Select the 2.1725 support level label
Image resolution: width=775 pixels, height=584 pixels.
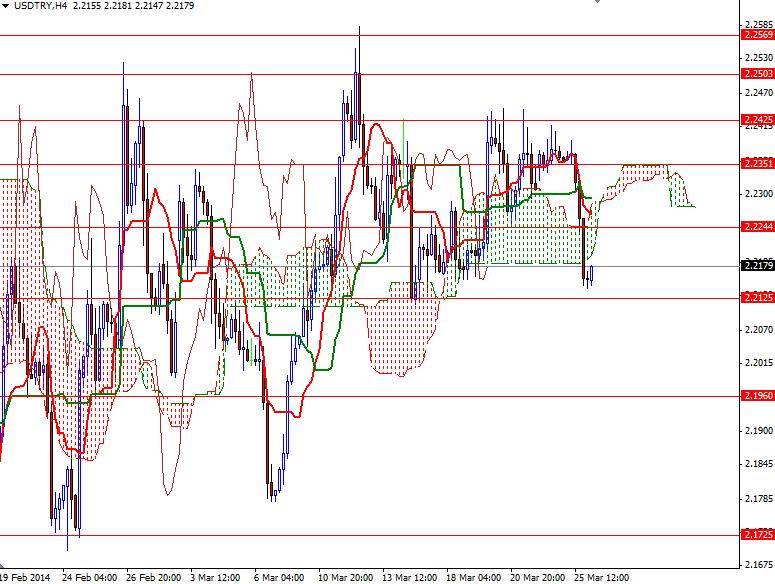(x=758, y=534)
